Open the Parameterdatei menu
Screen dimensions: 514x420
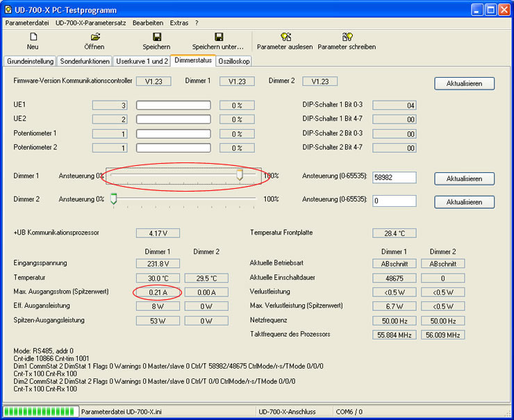27,23
